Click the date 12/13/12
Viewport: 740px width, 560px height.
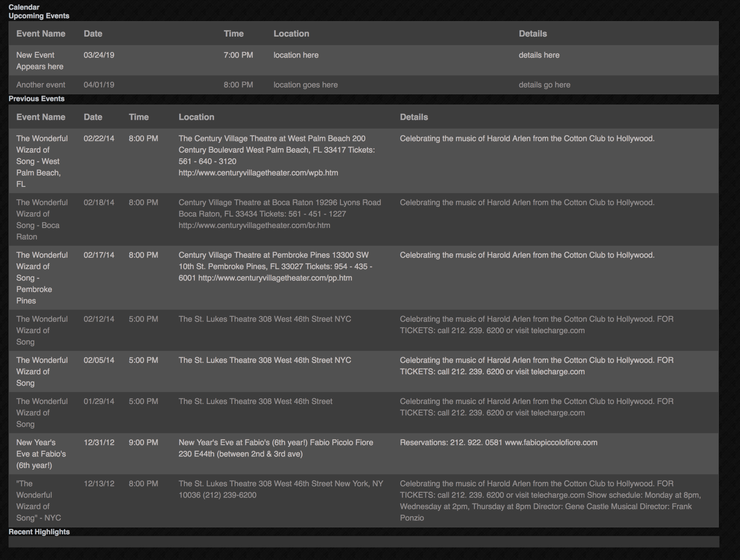pos(99,484)
